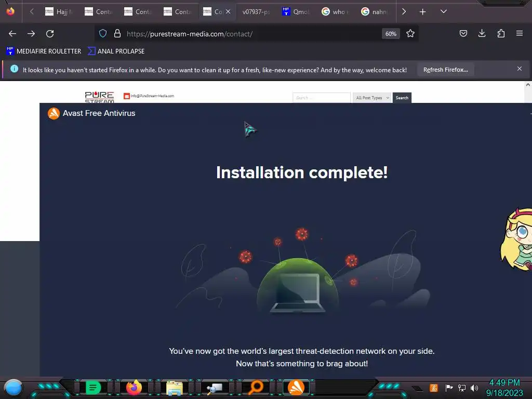This screenshot has height=399, width=532.
Task: Open the Pocket save icon
Action: click(463, 33)
